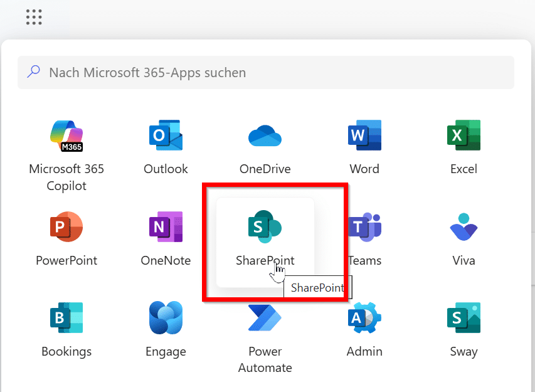Open OneDrive cloud icon

click(x=265, y=135)
